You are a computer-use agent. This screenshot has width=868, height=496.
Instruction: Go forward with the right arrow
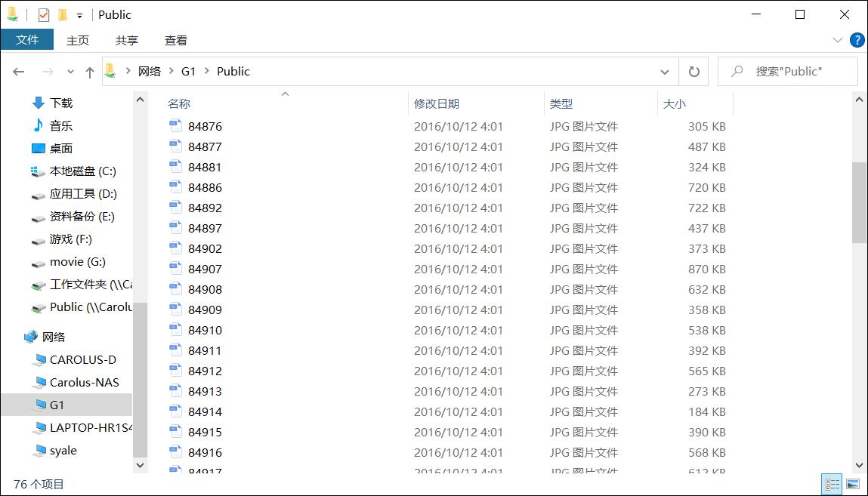pyautogui.click(x=48, y=71)
